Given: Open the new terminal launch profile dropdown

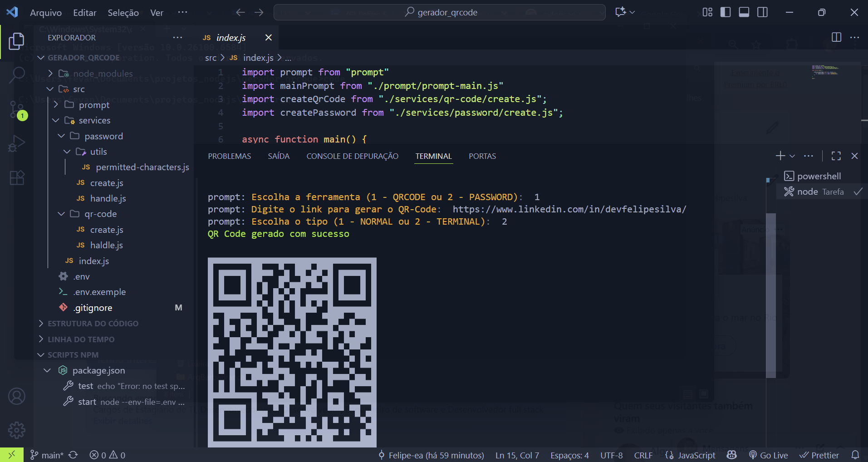Looking at the screenshot, I should (792, 156).
